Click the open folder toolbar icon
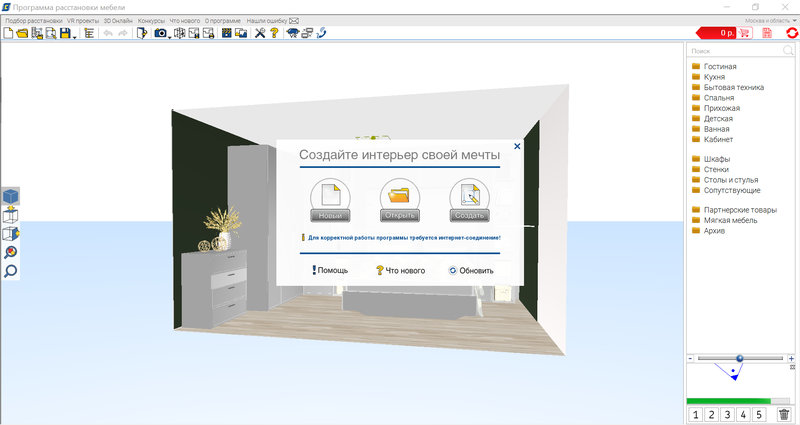 tap(22, 33)
